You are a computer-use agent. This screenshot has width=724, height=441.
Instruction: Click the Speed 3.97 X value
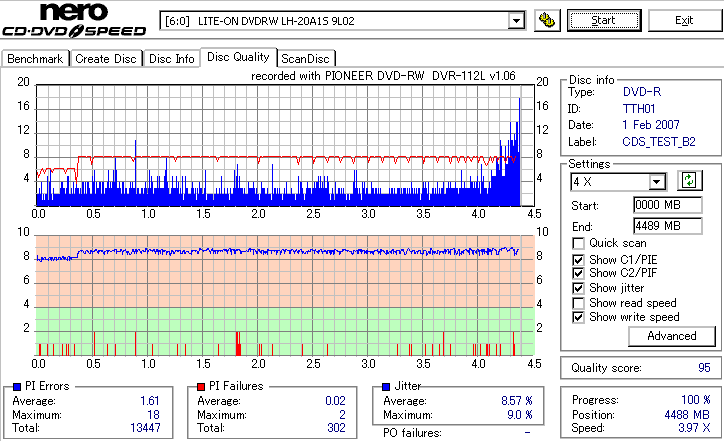[x=694, y=428]
